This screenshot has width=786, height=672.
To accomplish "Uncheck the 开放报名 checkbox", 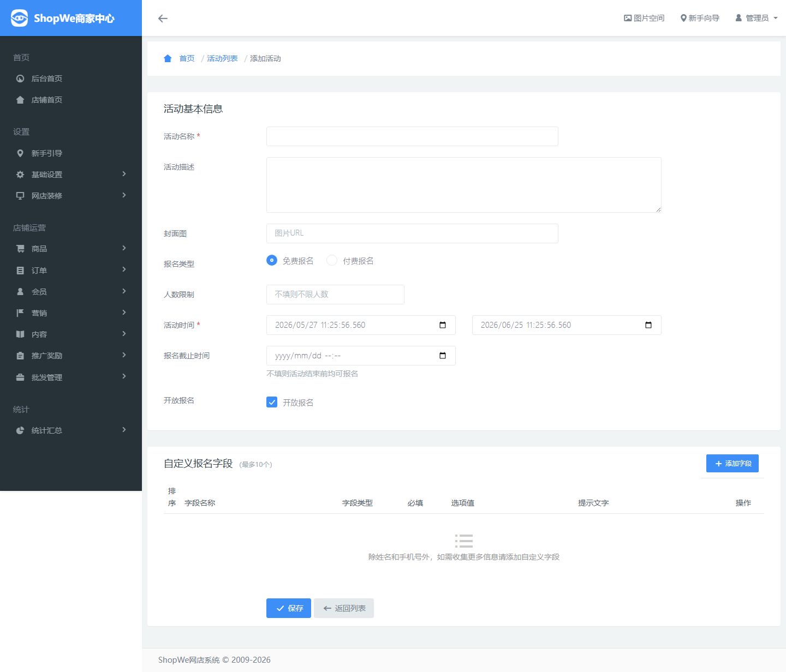I will coord(272,402).
